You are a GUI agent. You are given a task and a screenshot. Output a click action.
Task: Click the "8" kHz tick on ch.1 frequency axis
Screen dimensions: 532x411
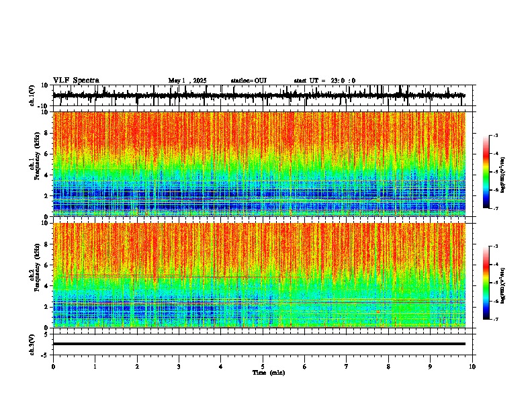click(x=47, y=133)
